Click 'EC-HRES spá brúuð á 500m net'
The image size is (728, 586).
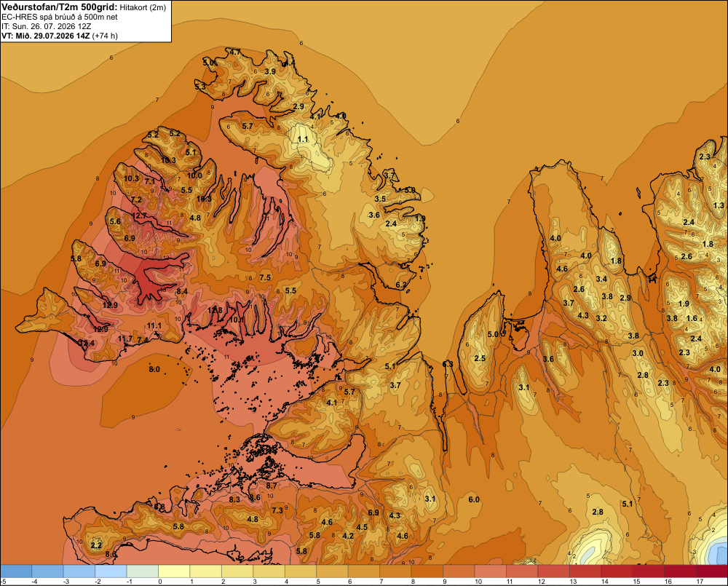pos(60,17)
